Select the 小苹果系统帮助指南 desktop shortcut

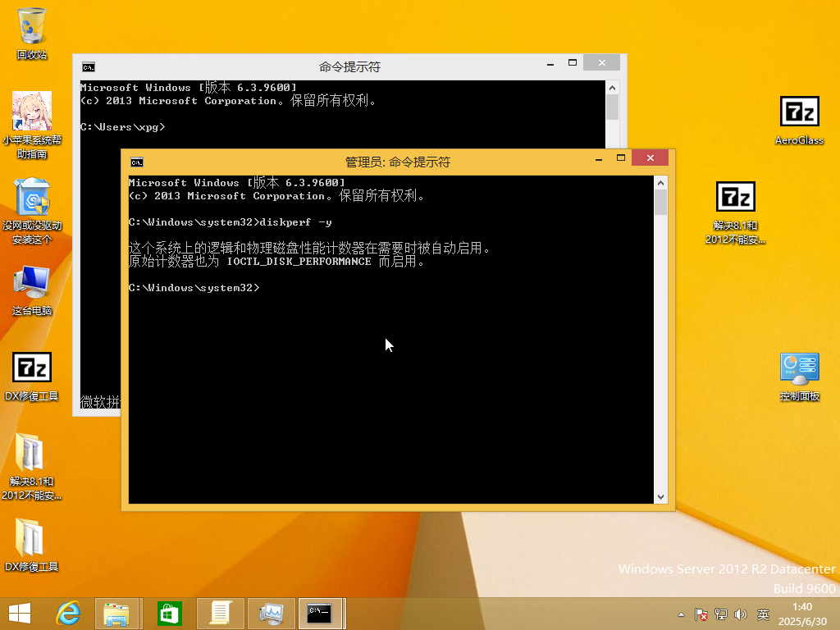[x=32, y=126]
